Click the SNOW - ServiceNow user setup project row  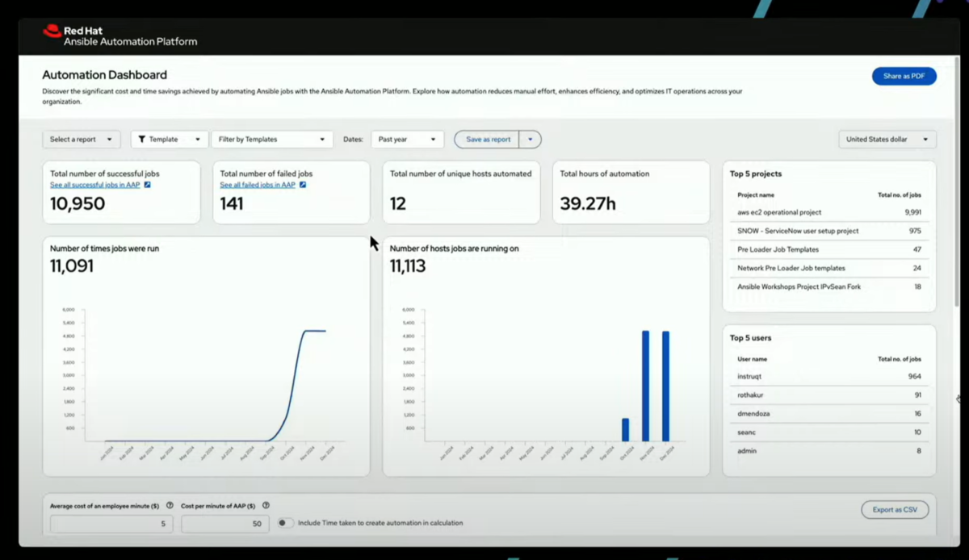[x=829, y=231]
